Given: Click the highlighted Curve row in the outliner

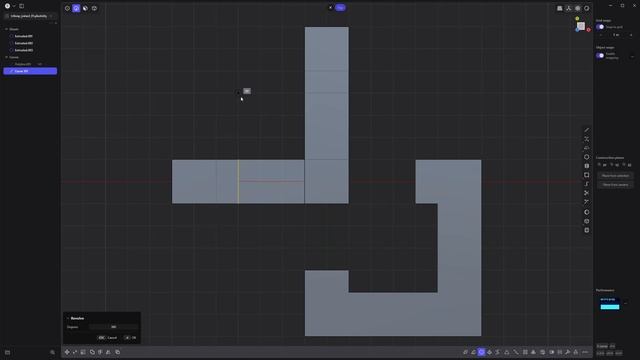Looking at the screenshot, I should coord(30,71).
